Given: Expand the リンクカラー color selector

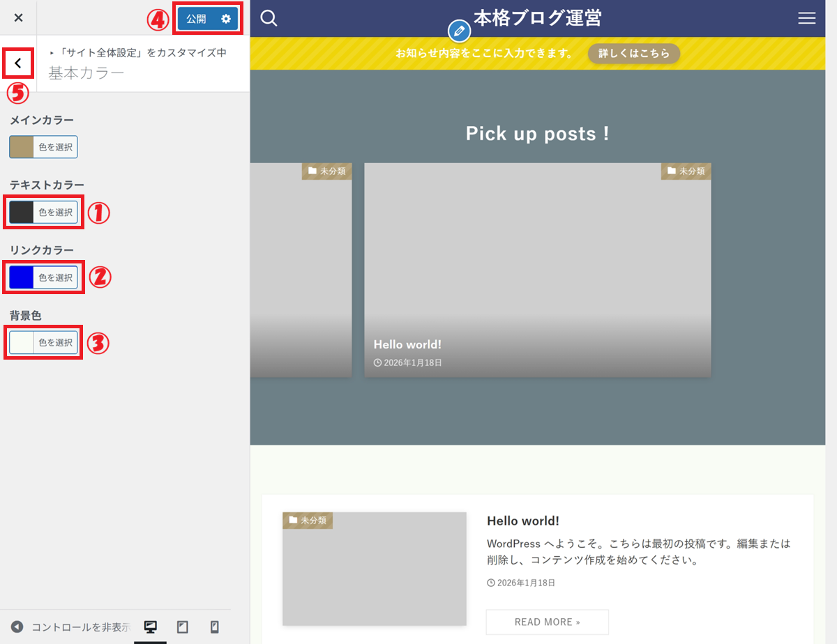Looking at the screenshot, I should point(43,277).
